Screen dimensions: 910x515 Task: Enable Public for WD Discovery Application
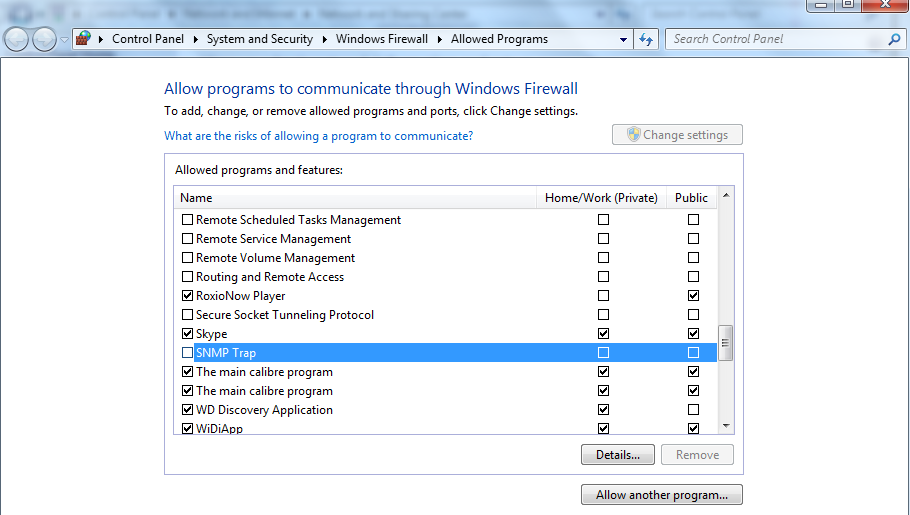tap(693, 410)
